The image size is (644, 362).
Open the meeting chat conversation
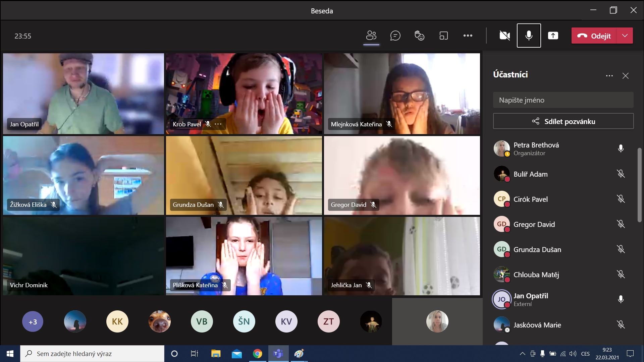(395, 36)
